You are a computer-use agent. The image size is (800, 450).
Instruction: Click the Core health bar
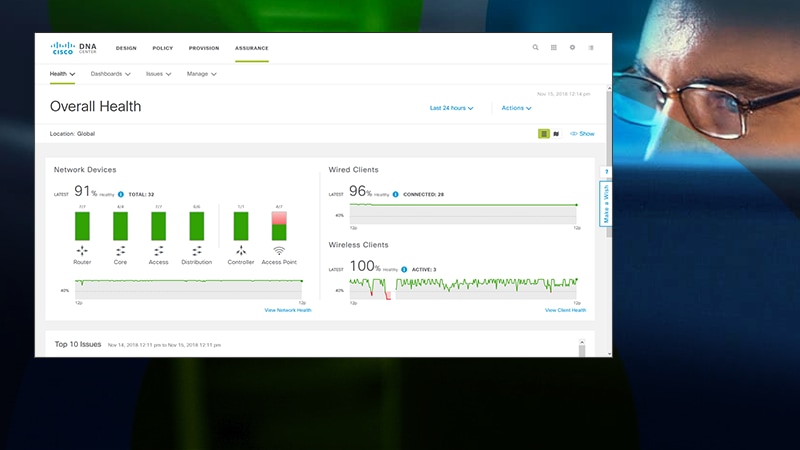[x=120, y=226]
